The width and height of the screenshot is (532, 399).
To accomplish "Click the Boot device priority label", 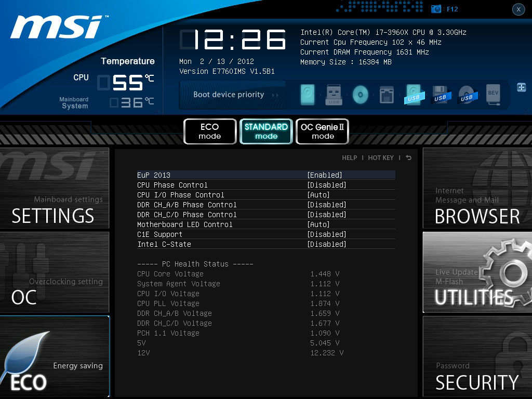I will pyautogui.click(x=229, y=95).
